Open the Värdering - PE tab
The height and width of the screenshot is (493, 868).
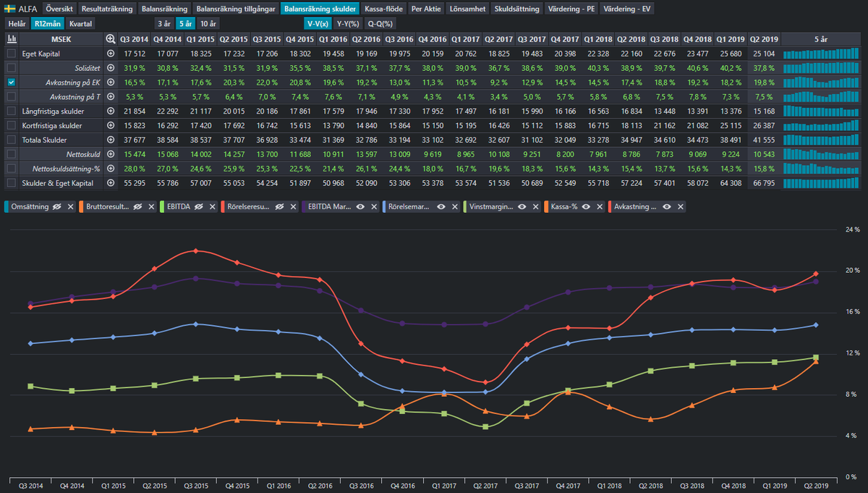(571, 9)
